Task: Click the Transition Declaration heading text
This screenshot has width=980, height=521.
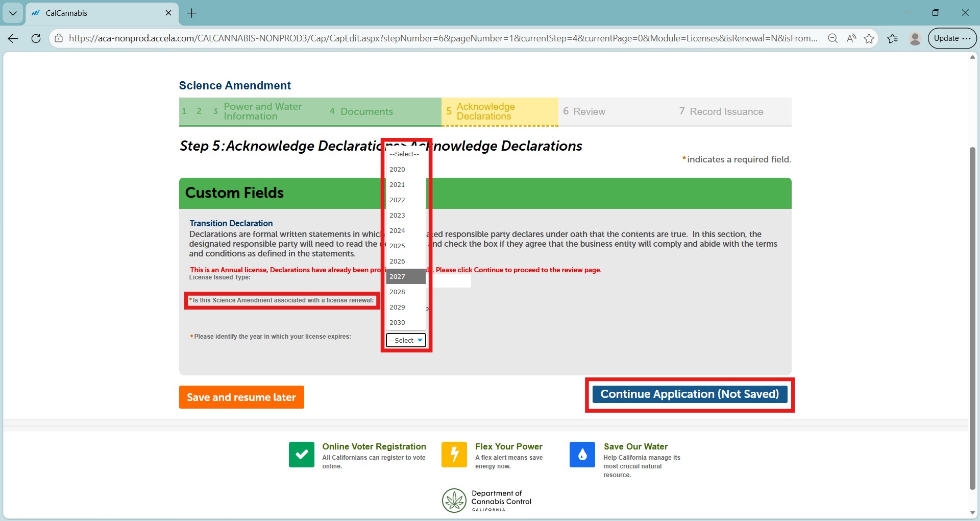Action: point(231,223)
